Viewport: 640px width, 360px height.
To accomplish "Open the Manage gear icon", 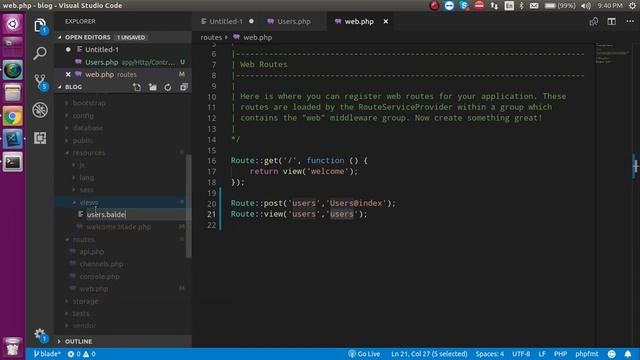I will [40, 335].
